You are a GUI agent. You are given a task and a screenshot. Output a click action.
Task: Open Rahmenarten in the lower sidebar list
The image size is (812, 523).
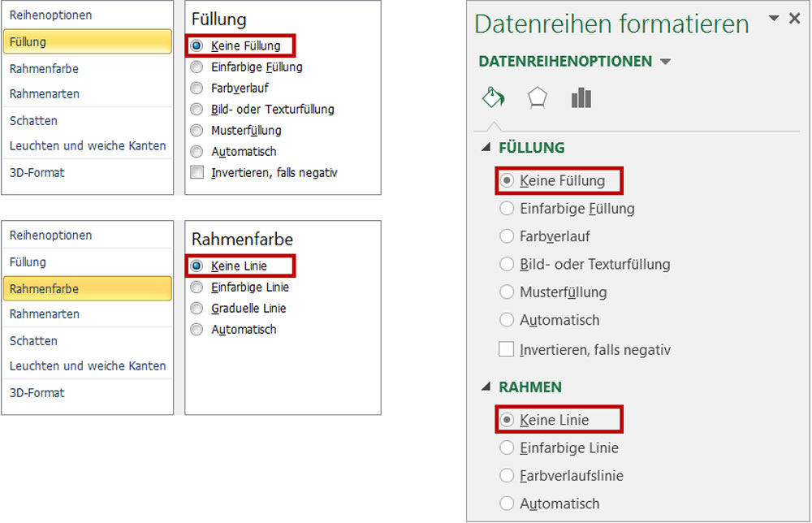pos(45,314)
